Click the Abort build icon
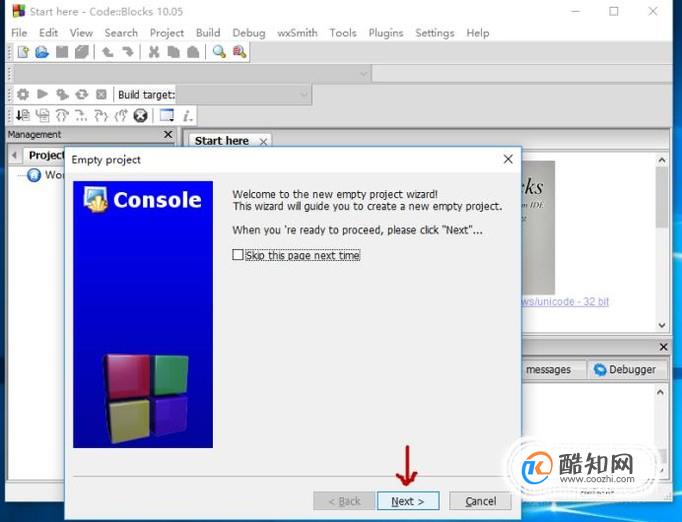The height and width of the screenshot is (522, 682). [101, 94]
